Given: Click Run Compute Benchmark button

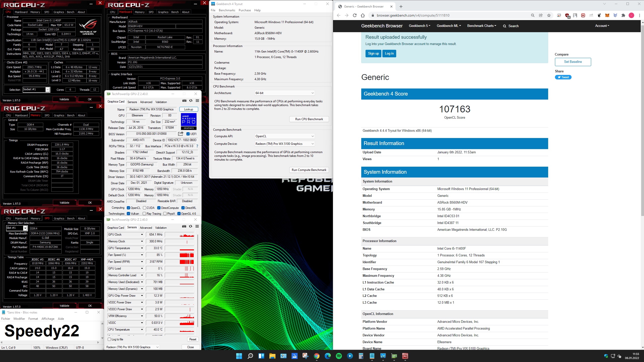Looking at the screenshot, I should pos(309,170).
